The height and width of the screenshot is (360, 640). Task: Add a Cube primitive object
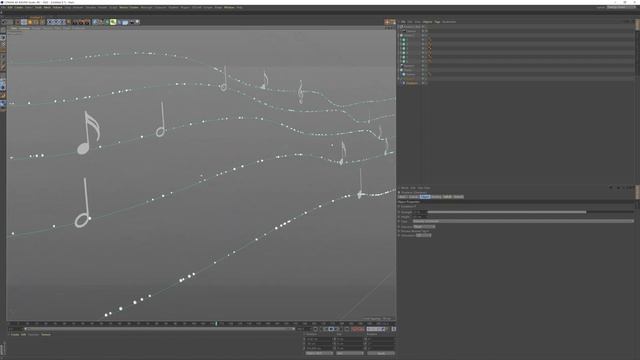click(95, 22)
